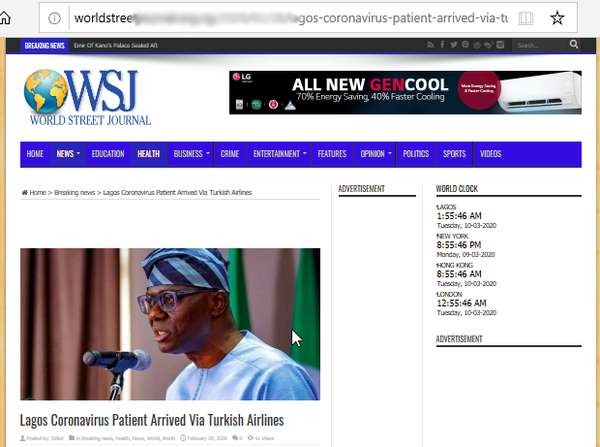Open reading view book icon
The height and width of the screenshot is (447, 600).
[x=526, y=18]
